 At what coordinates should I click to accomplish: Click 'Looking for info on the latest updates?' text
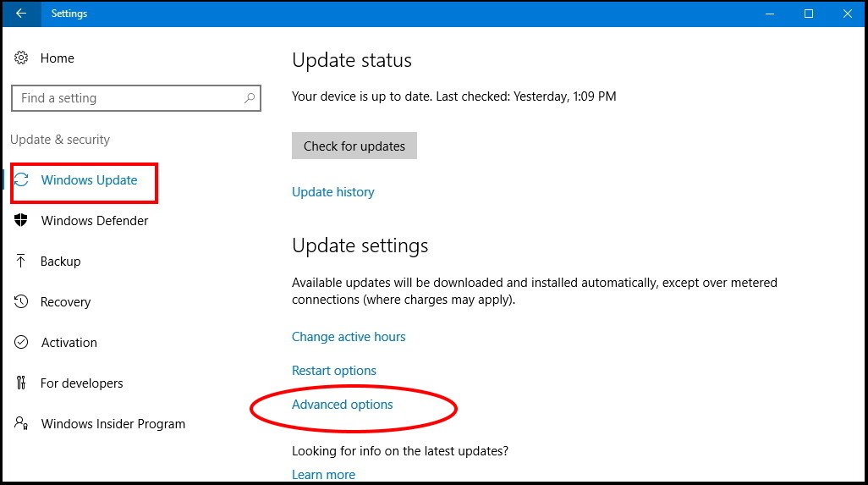point(399,450)
